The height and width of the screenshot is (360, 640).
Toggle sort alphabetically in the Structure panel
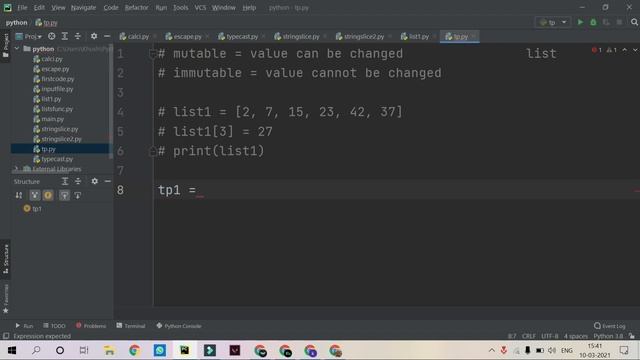(x=19, y=196)
